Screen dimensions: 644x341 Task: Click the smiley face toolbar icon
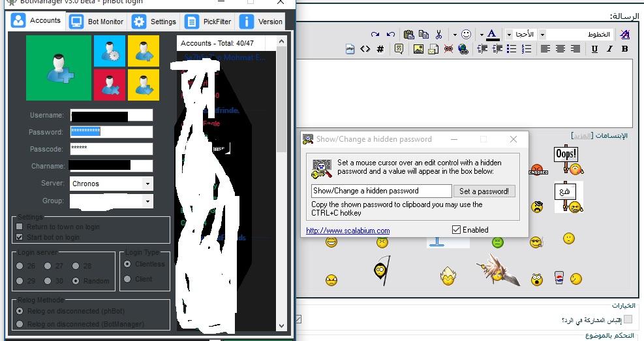466,34
